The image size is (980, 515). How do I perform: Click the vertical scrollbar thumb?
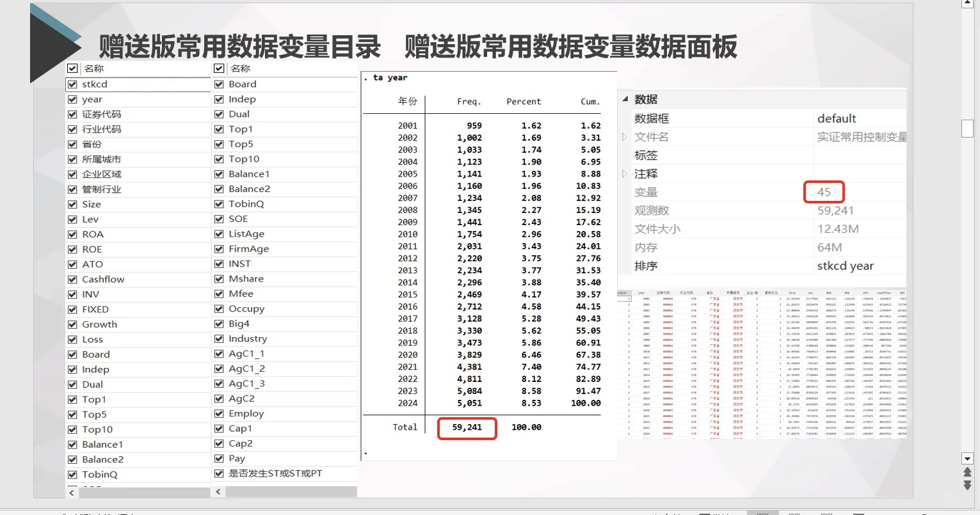(x=968, y=128)
